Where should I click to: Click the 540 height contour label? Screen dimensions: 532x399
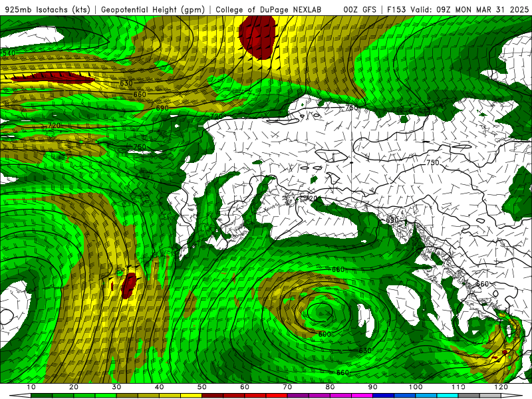click(x=9, y=53)
